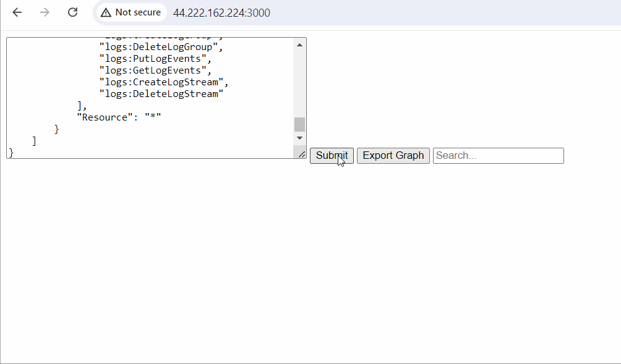Submit the policy JSON
Screen dimensions: 621x364
click(332, 156)
